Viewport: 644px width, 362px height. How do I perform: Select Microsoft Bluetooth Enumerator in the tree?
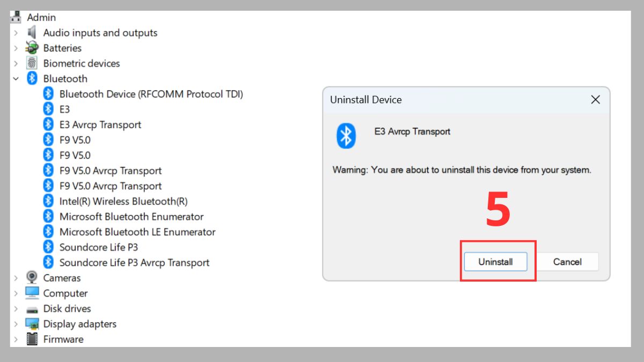132,217
